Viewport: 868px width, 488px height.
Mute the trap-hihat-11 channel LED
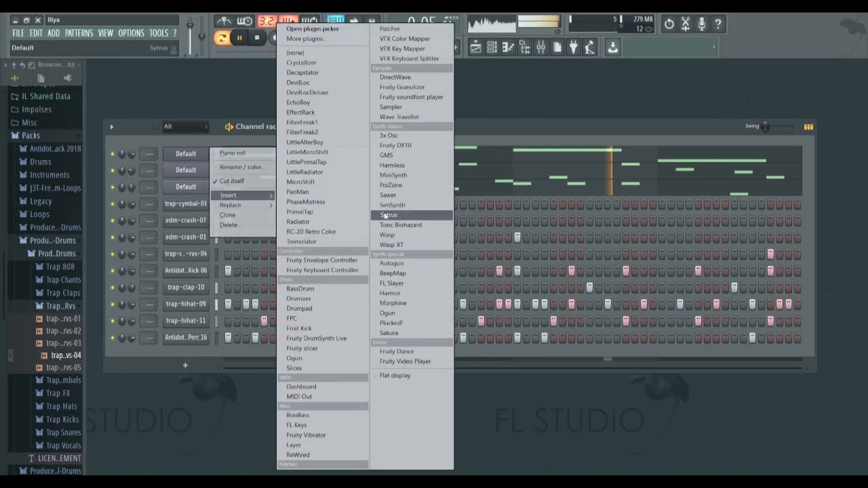tap(113, 321)
